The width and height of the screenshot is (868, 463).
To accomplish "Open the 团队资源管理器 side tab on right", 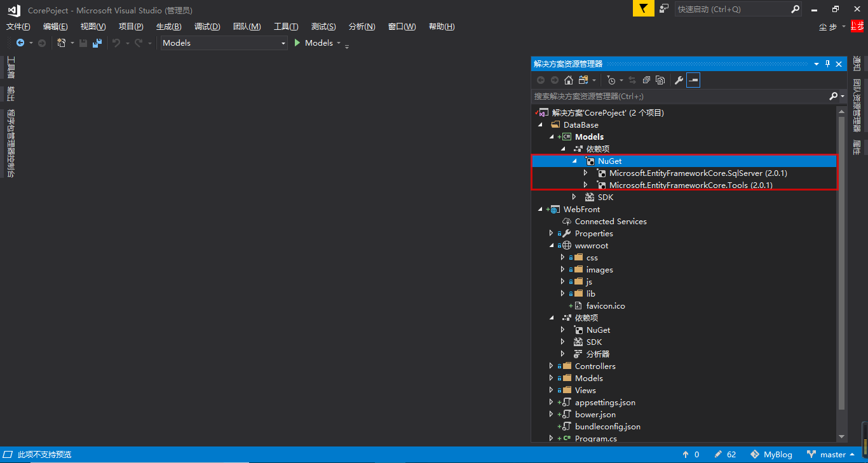I will tap(857, 105).
